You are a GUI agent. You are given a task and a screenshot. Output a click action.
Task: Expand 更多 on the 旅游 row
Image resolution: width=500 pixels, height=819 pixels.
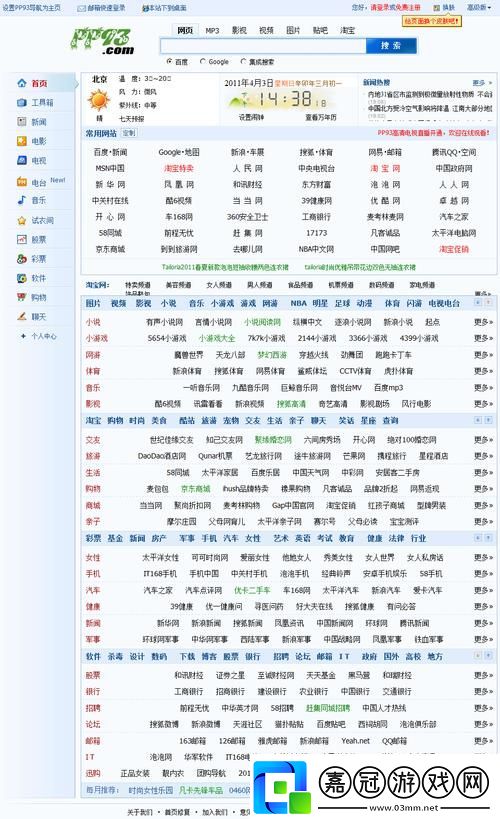click(x=483, y=456)
